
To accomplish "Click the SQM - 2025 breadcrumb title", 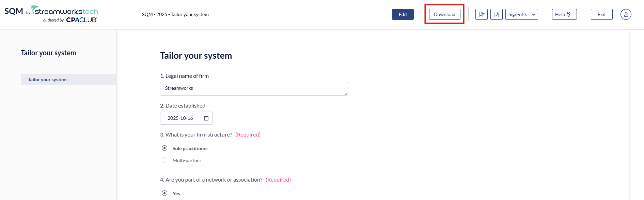I will point(175,14).
